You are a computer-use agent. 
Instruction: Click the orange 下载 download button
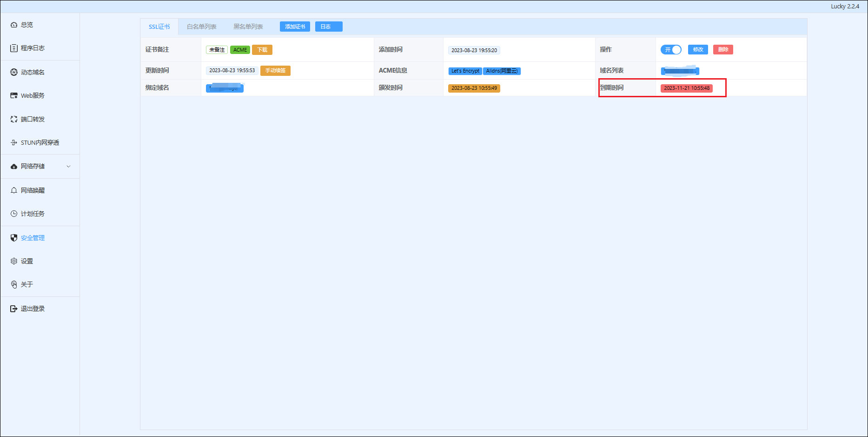tap(262, 50)
